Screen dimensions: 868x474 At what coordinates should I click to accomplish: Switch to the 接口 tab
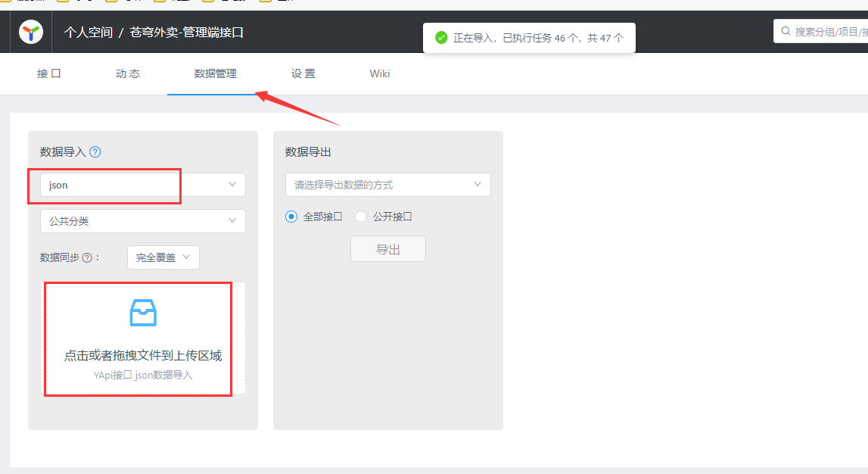pyautogui.click(x=48, y=73)
